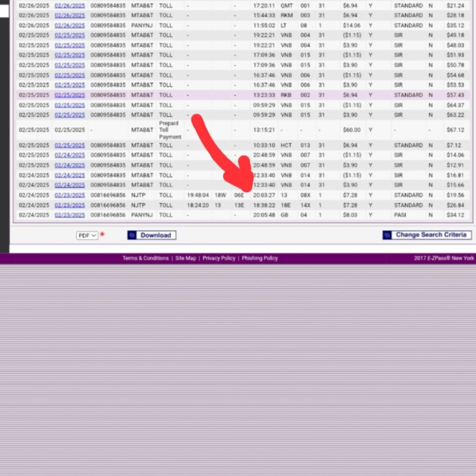476x476 pixels.
Task: Open the Privacy Policy footer link
Action: tap(219, 258)
